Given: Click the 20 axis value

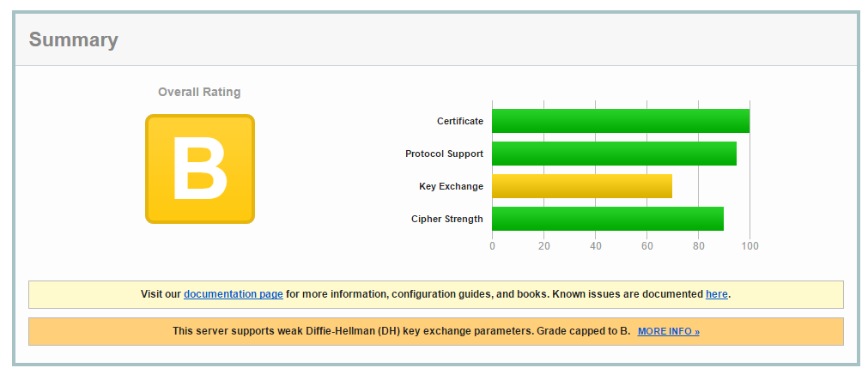Looking at the screenshot, I should point(543,246).
